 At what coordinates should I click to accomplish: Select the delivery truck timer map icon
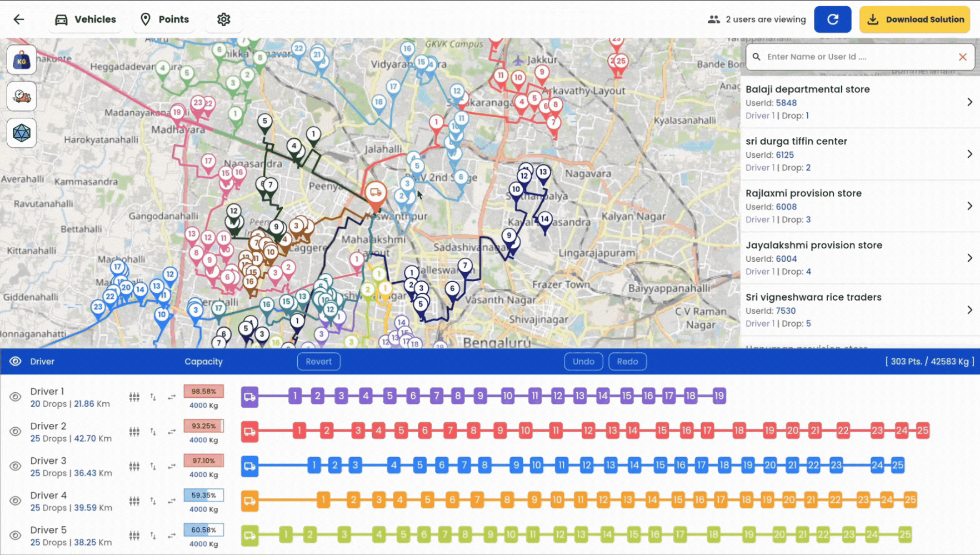(x=22, y=96)
